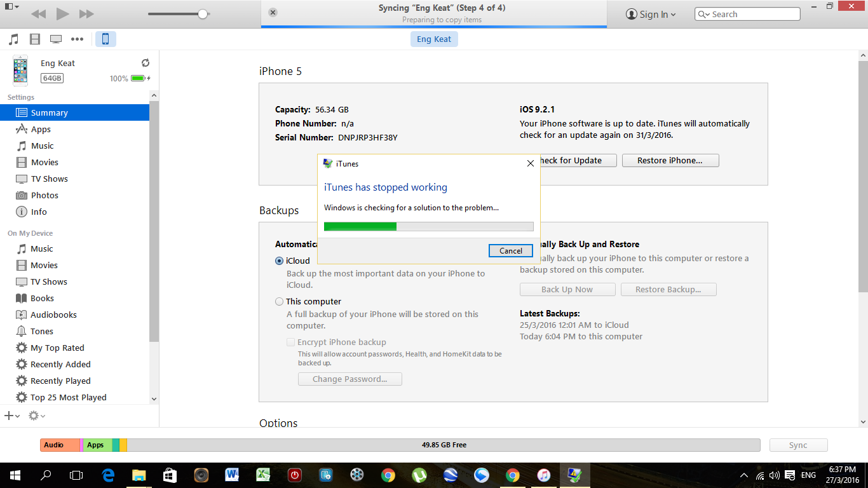The image size is (868, 488).
Task: Adjust the volume slider knob
Action: [x=203, y=14]
